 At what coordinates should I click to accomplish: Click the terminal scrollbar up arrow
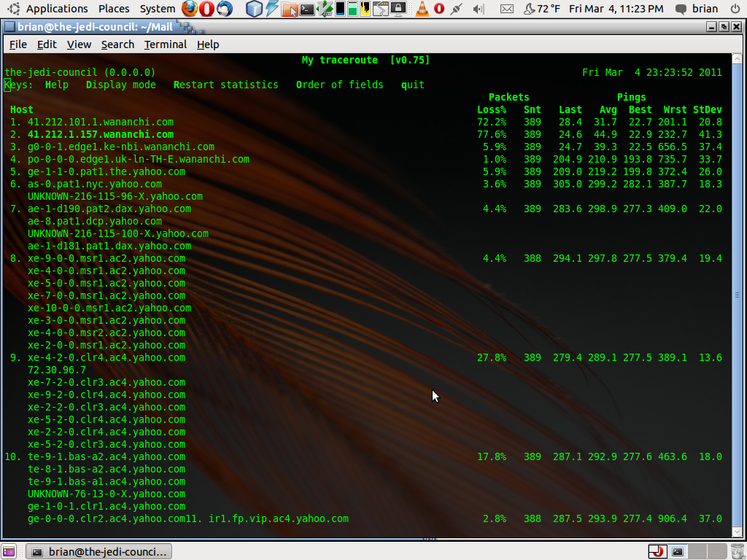(737, 59)
